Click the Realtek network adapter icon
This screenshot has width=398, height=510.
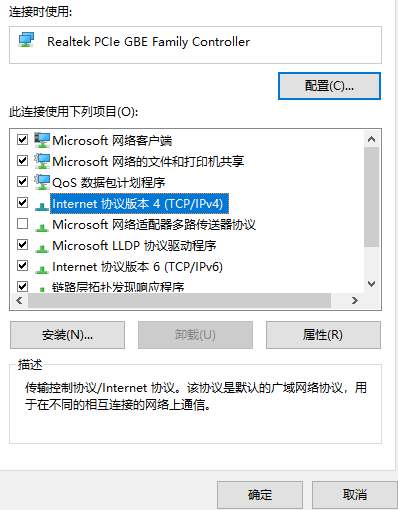26,40
